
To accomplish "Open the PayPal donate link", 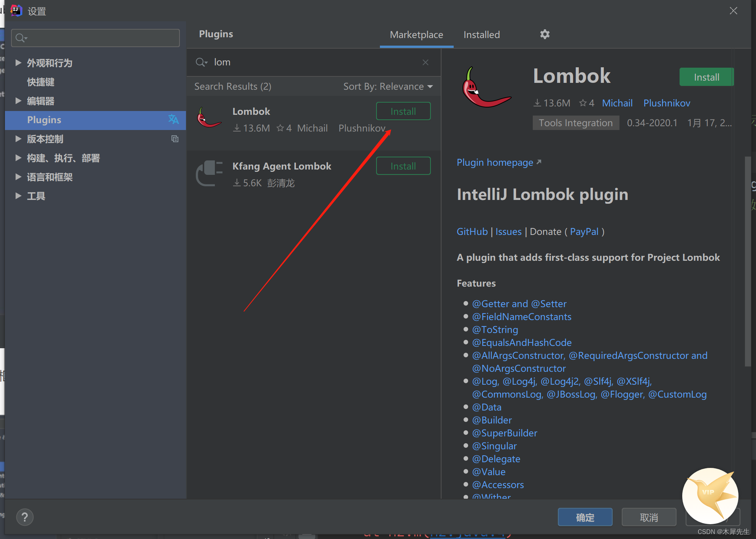I will pos(584,231).
